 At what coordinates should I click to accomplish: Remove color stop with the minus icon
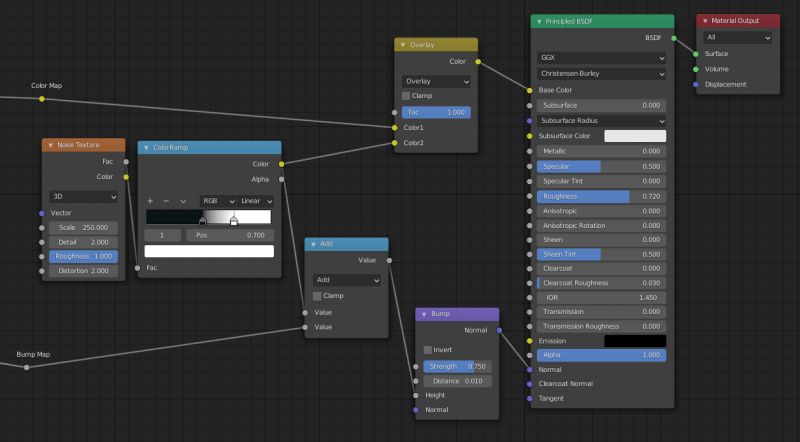click(166, 201)
